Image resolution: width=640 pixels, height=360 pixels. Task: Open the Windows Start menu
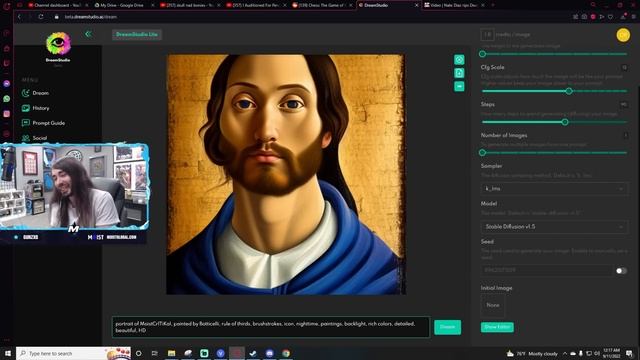[x=7, y=353]
